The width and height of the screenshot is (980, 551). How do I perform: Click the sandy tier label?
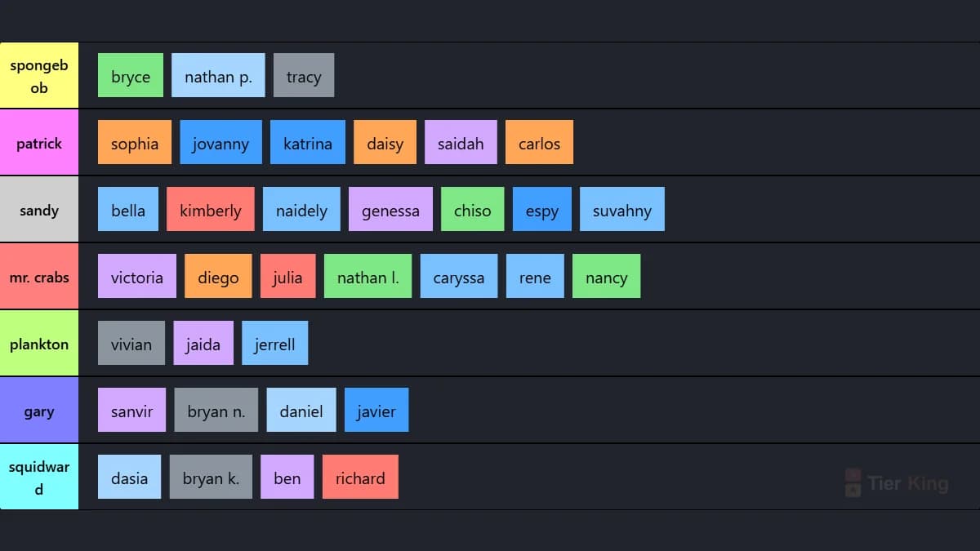(x=39, y=210)
